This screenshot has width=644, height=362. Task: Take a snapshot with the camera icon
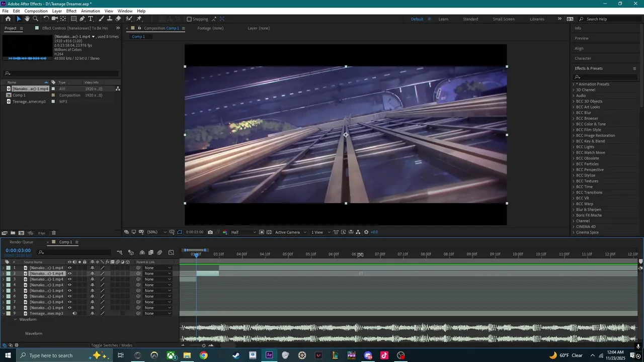[x=210, y=232]
